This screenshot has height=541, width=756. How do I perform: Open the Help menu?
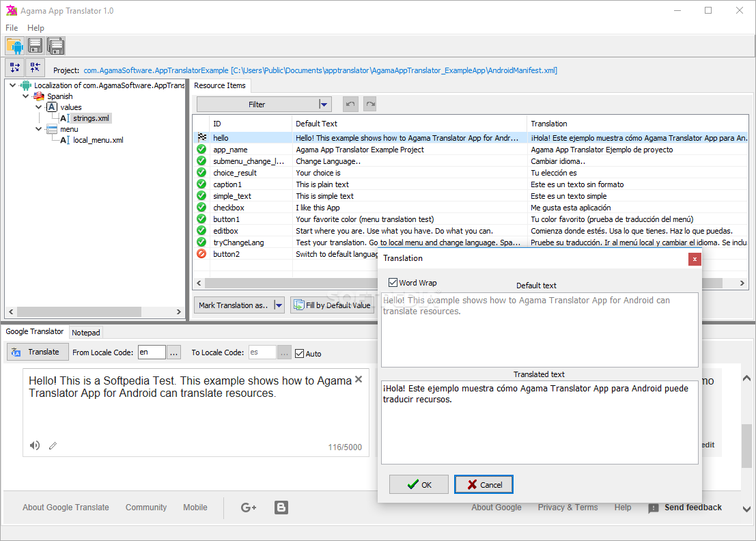point(36,28)
